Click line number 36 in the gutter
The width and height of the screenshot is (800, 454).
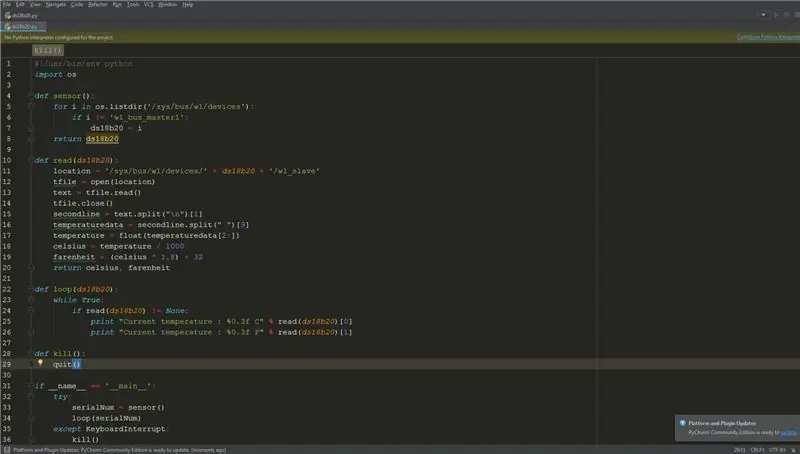click(7, 439)
